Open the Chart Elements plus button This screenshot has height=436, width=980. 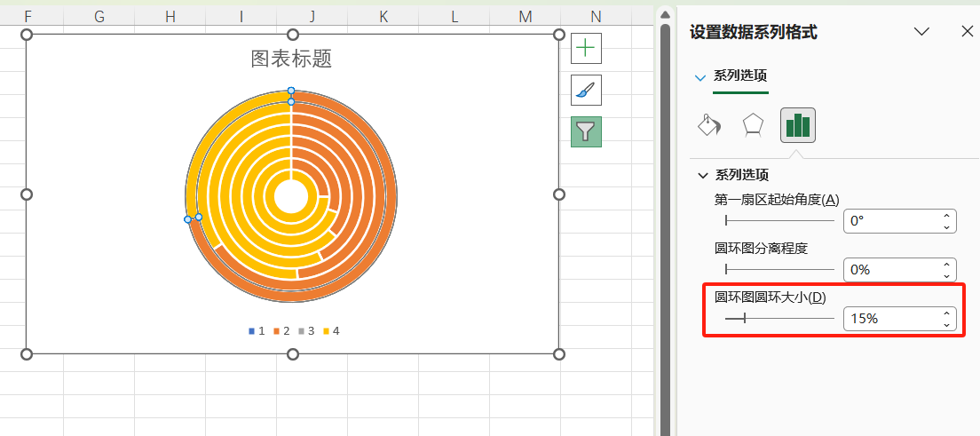tap(586, 49)
